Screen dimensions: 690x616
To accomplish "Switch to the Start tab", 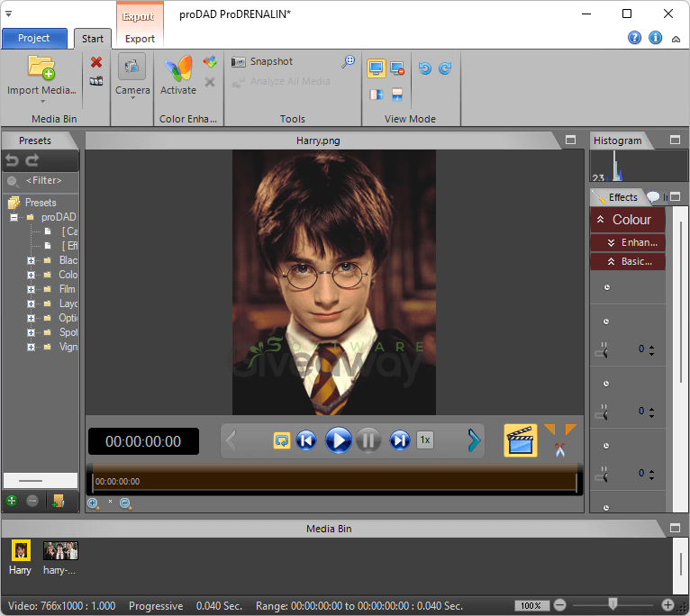I will (x=93, y=39).
